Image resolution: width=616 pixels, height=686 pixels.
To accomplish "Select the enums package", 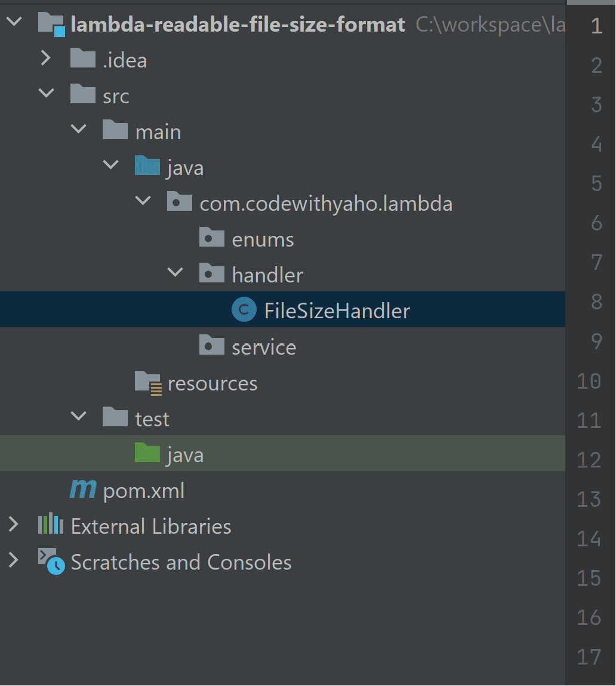I will (262, 238).
